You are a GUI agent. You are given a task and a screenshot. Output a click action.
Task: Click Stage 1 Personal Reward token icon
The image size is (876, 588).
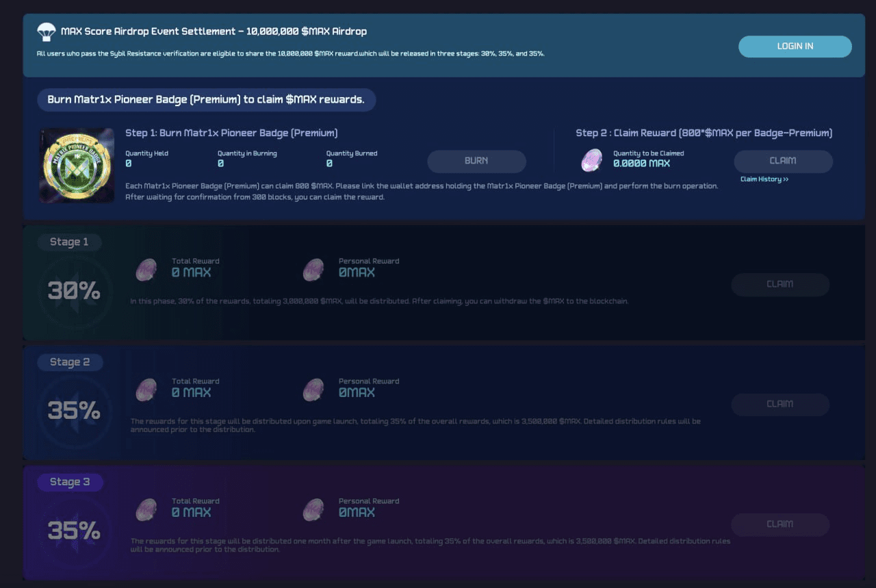click(x=313, y=270)
